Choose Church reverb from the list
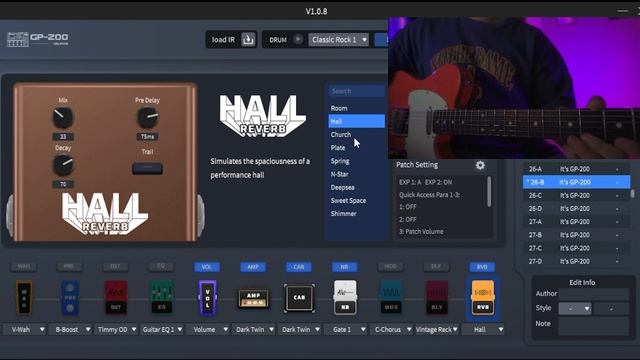The image size is (640, 360). [x=356, y=134]
